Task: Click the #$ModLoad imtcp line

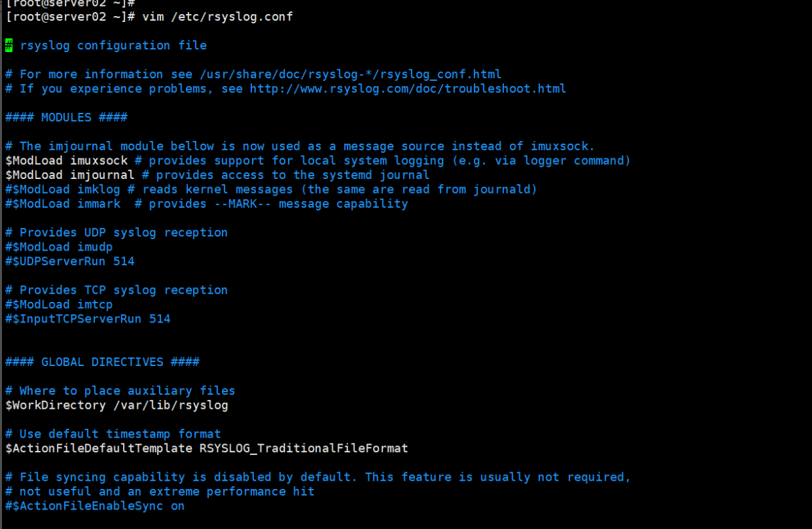Action: coord(59,305)
